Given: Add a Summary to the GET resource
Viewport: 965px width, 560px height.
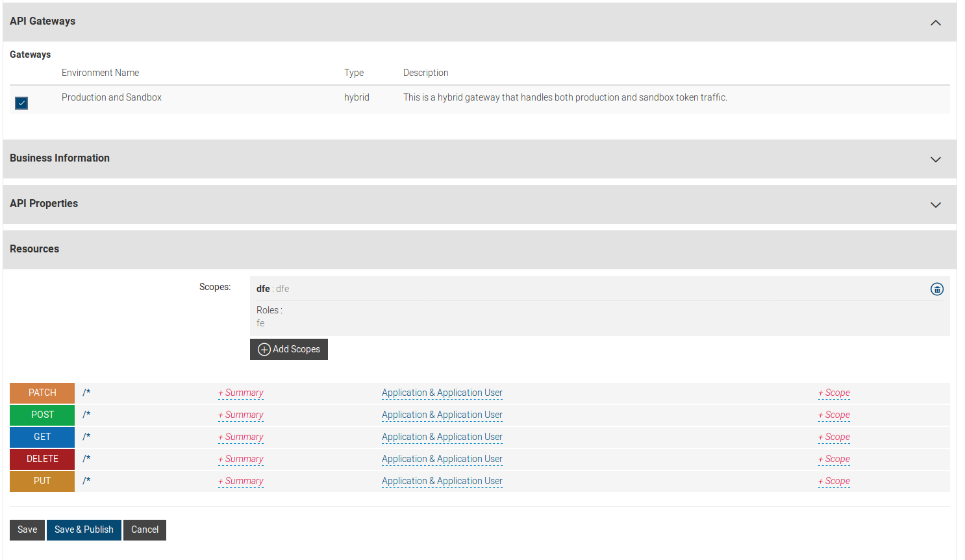Looking at the screenshot, I should (x=240, y=436).
